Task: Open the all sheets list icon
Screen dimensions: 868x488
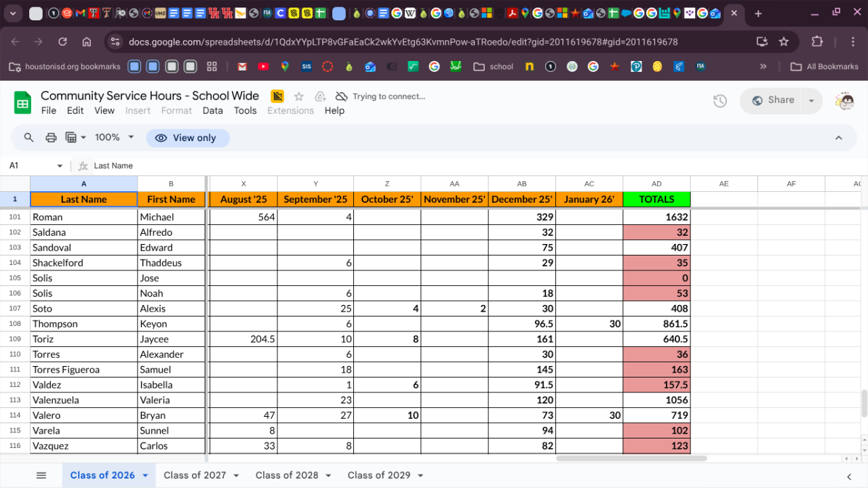Action: [x=41, y=475]
